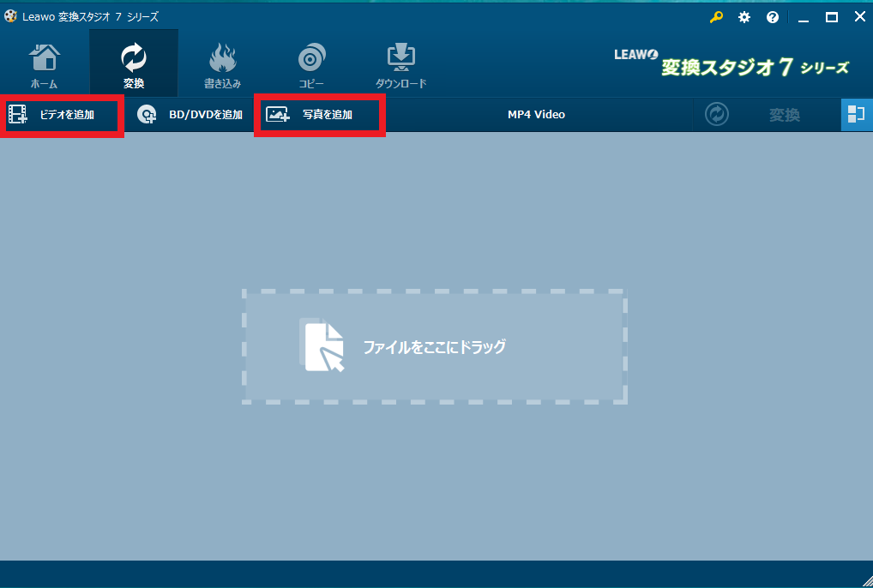Click the film reel app icon in title bar
873x588 pixels.
(x=10, y=17)
